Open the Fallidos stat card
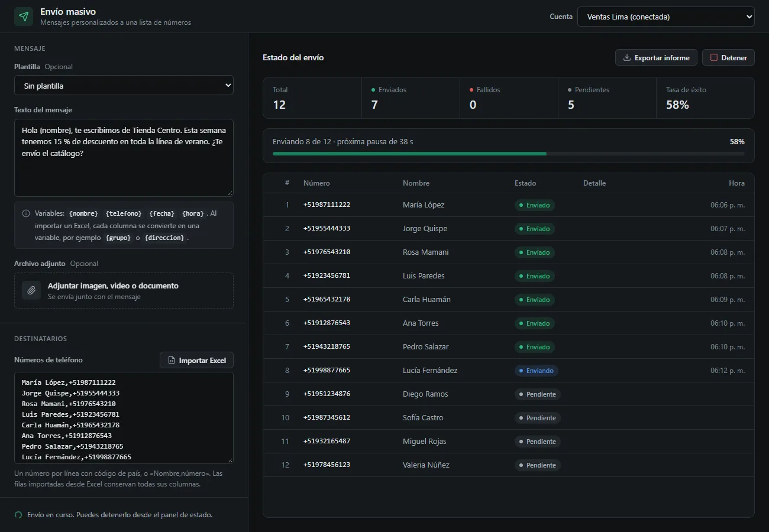The width and height of the screenshot is (769, 532). [x=509, y=98]
